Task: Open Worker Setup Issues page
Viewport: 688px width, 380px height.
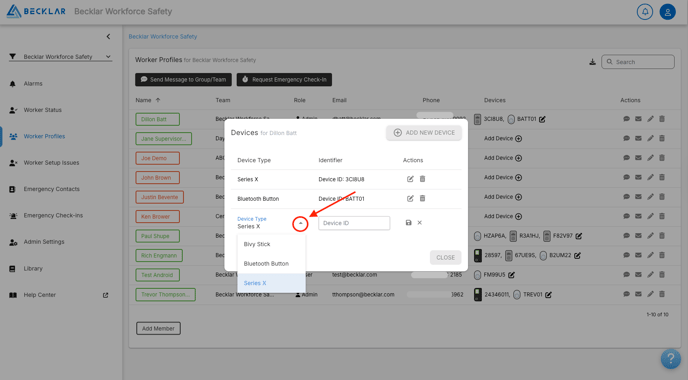Action: (51, 163)
